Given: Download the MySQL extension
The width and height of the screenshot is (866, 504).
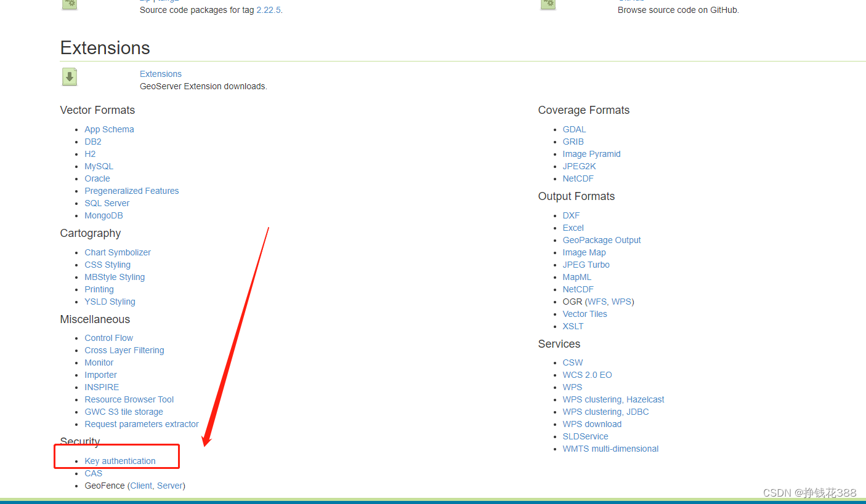Looking at the screenshot, I should point(99,166).
